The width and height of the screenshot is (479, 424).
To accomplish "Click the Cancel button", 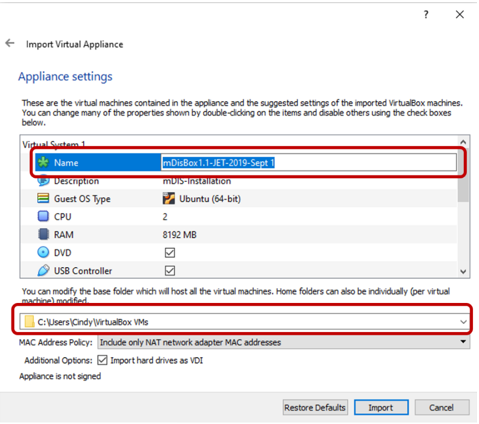I will (442, 407).
